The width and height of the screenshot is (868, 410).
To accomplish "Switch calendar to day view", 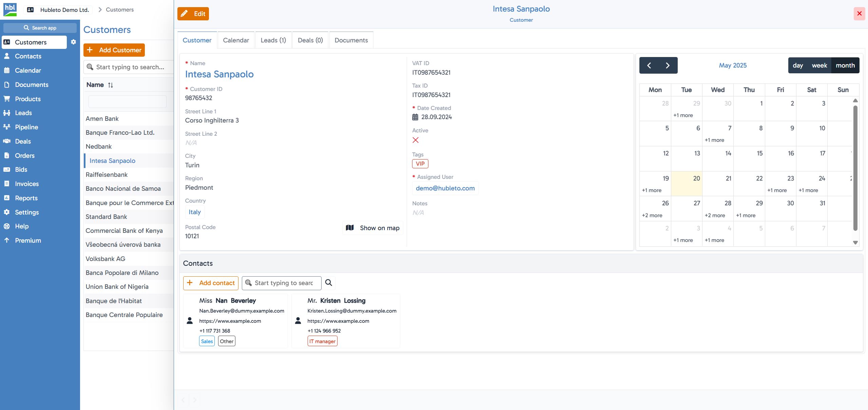I will point(798,65).
